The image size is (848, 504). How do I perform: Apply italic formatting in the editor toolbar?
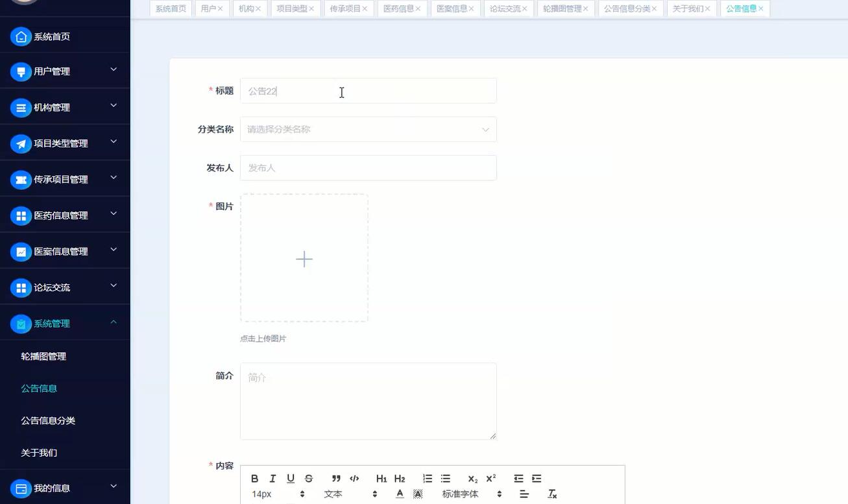click(273, 478)
